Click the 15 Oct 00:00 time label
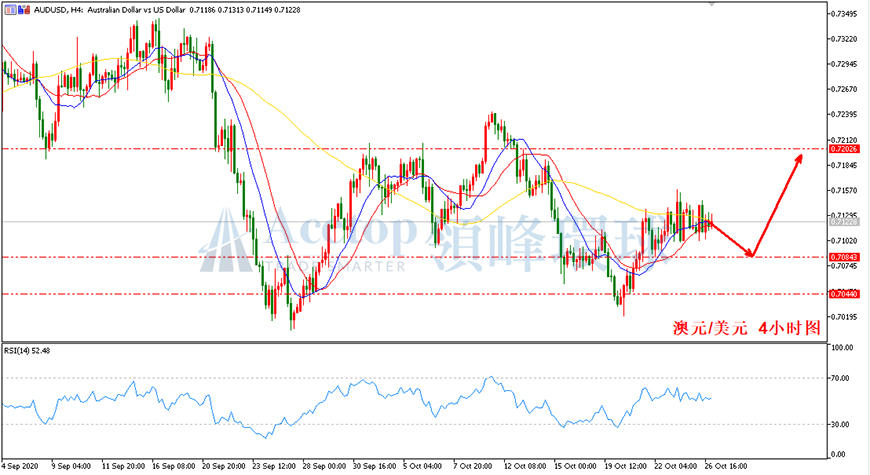The image size is (870, 475). pyautogui.click(x=575, y=466)
